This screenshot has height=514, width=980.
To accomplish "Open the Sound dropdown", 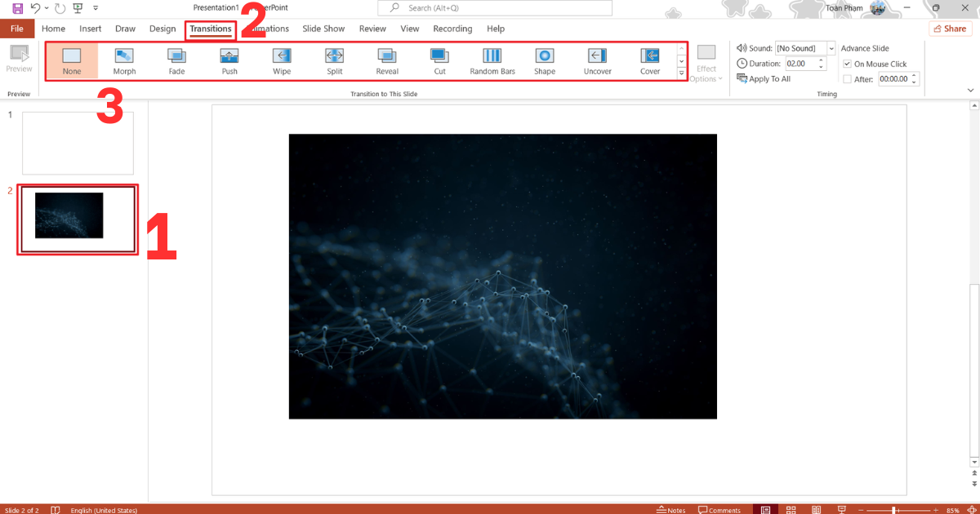I will click(x=831, y=47).
